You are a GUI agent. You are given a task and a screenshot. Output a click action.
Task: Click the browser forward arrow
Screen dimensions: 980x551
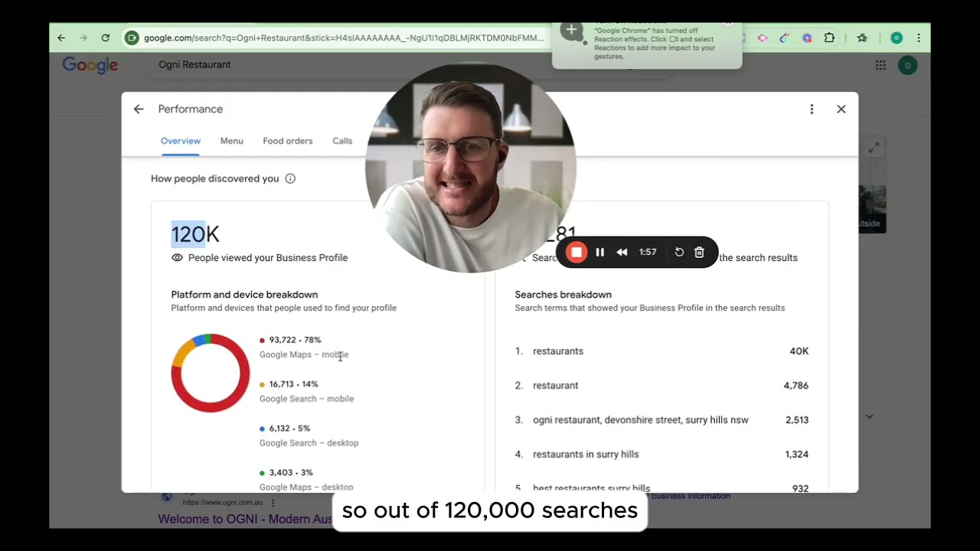pyautogui.click(x=83, y=37)
